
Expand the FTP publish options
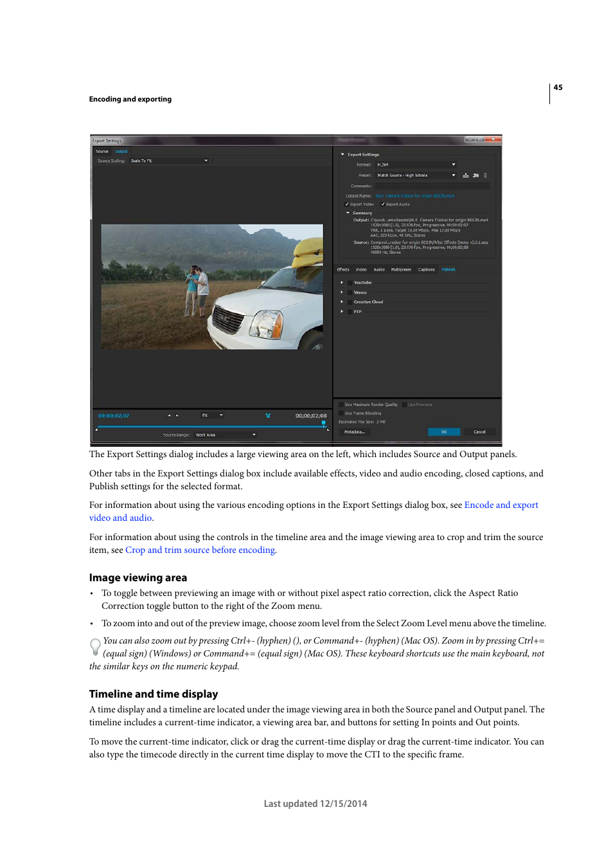[x=342, y=311]
